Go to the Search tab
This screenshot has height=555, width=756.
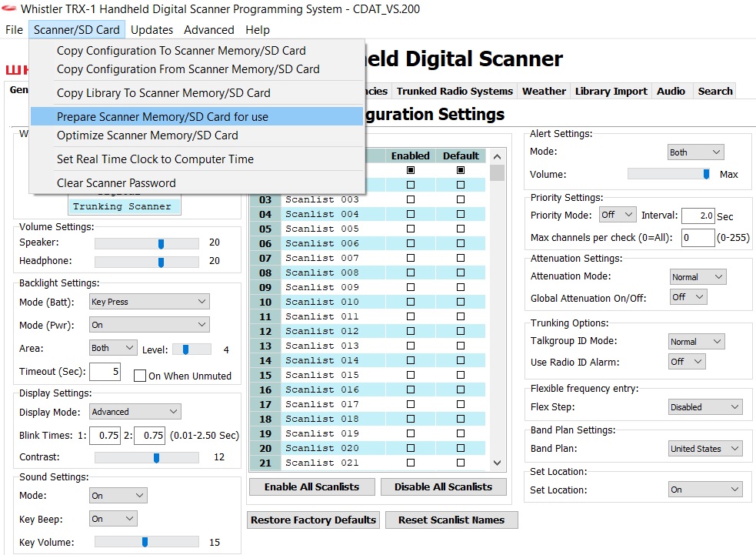(x=715, y=91)
